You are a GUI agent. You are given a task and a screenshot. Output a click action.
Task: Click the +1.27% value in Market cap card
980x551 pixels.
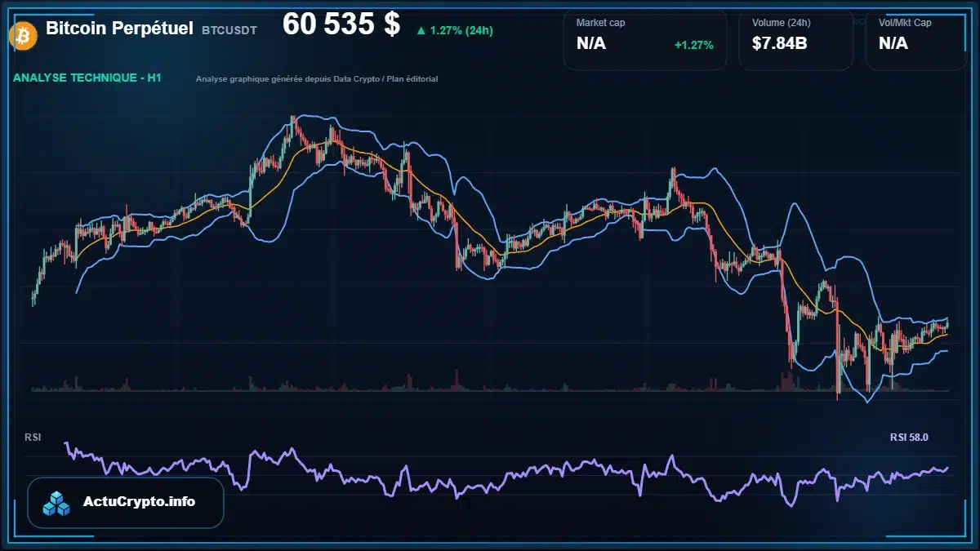[x=694, y=45]
